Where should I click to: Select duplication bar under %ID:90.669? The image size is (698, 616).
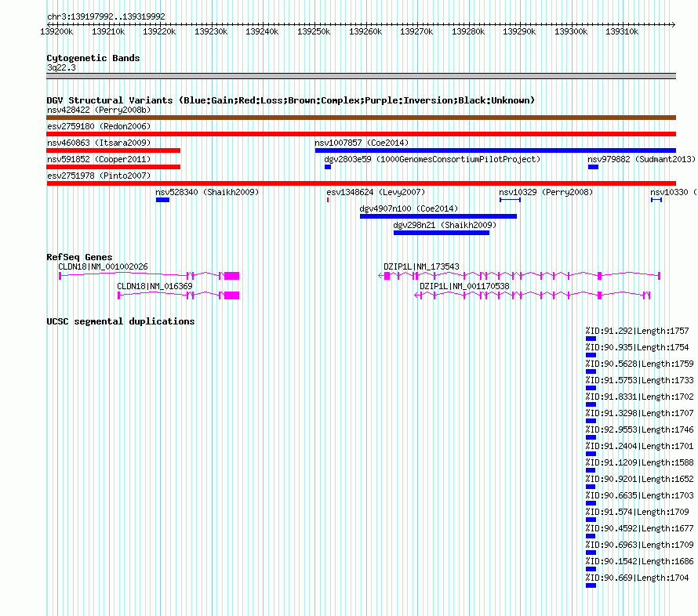point(591,585)
